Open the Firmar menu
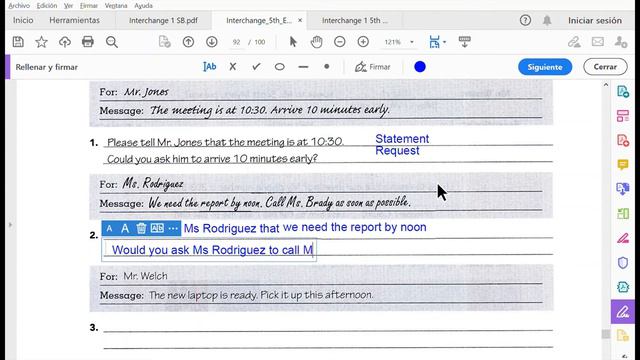Image resolution: width=640 pixels, height=360 pixels. click(89, 6)
